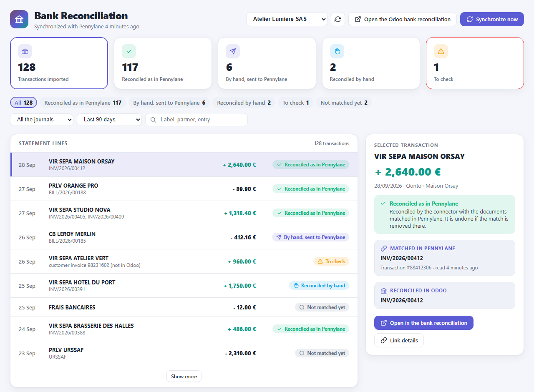
Task: Open the All the journals dropdown
Action: point(42,120)
